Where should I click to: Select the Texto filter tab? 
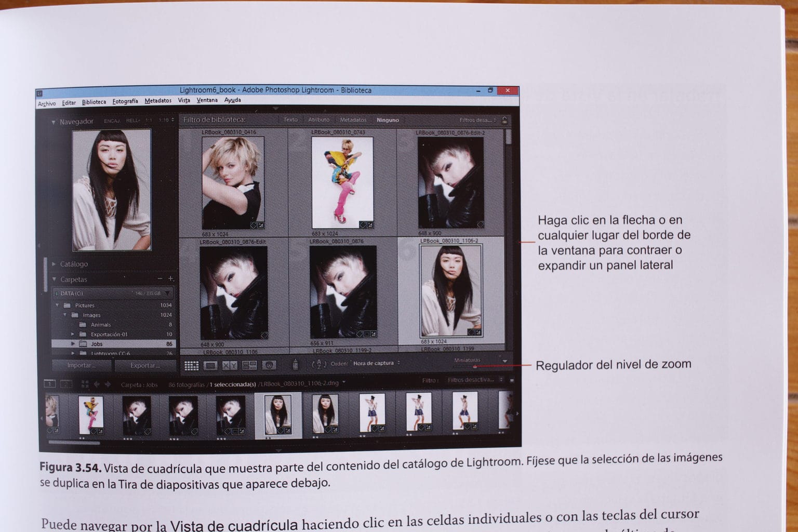click(x=290, y=120)
